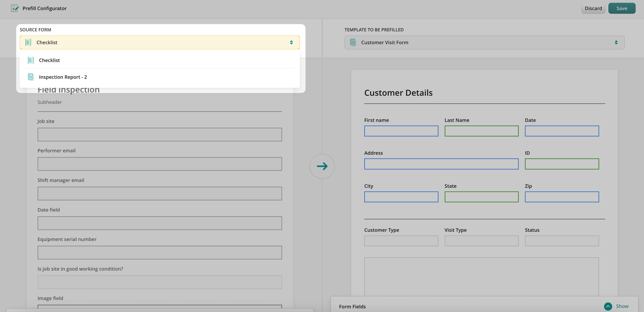The height and width of the screenshot is (312, 644).
Task: Click the First name field
Action: (x=401, y=131)
